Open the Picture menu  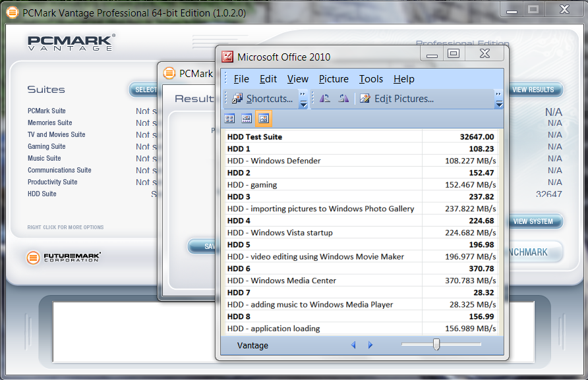(334, 79)
